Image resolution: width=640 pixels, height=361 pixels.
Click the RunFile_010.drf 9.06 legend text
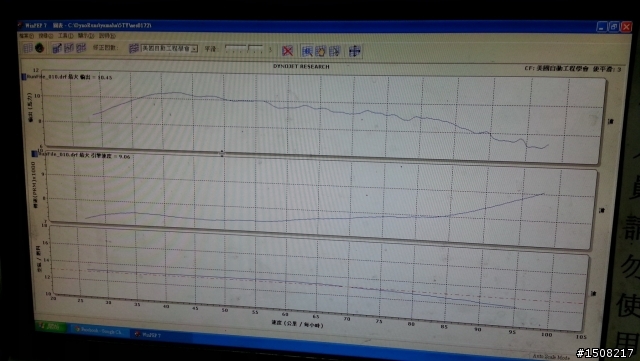point(84,156)
